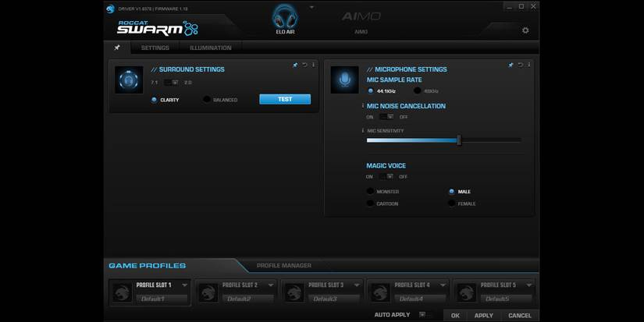Image resolution: width=644 pixels, height=322 pixels.
Task: Expand the Profile Slot 3 dropdown arrow
Action: [357, 285]
